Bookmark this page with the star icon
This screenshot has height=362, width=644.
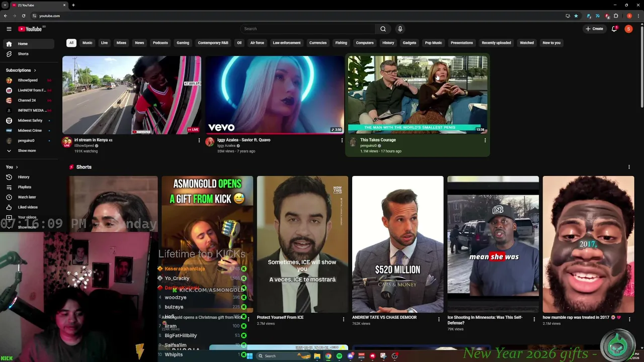pyautogui.click(x=576, y=16)
